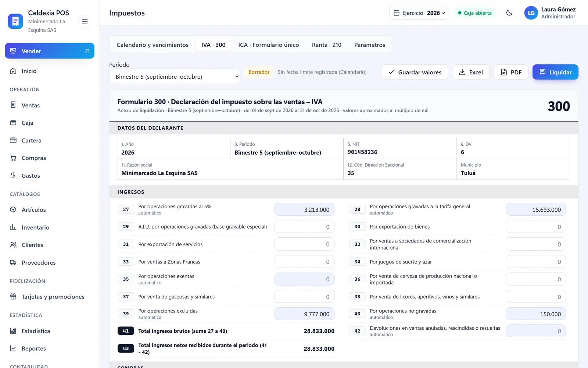Screen dimensions: 588x368
Task: Open the Ejercicio 2026 year dropdown
Action: pyautogui.click(x=419, y=13)
